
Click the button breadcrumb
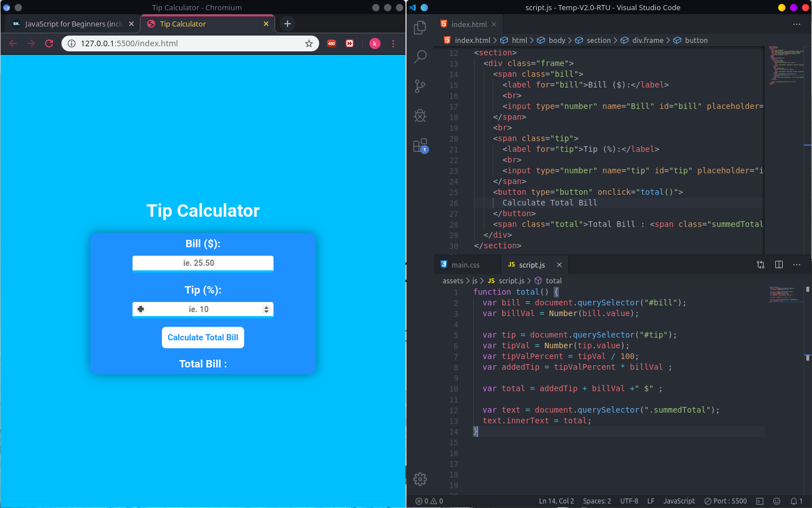tap(691, 40)
